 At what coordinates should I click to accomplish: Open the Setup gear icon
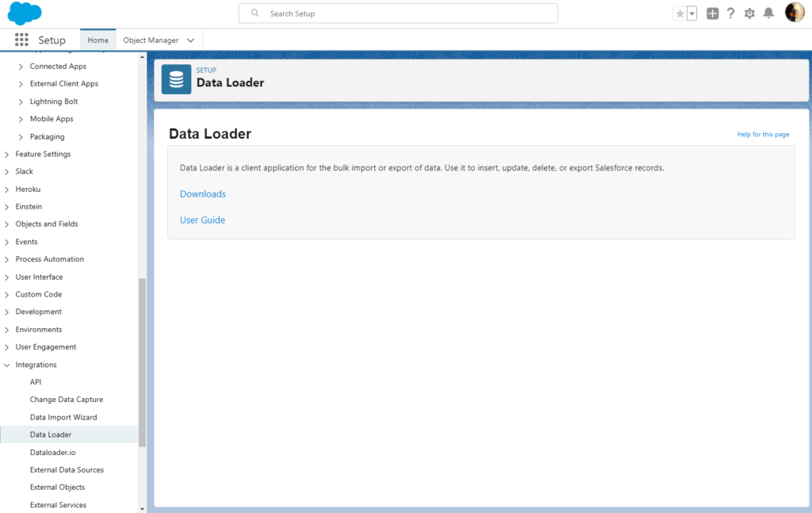click(749, 13)
